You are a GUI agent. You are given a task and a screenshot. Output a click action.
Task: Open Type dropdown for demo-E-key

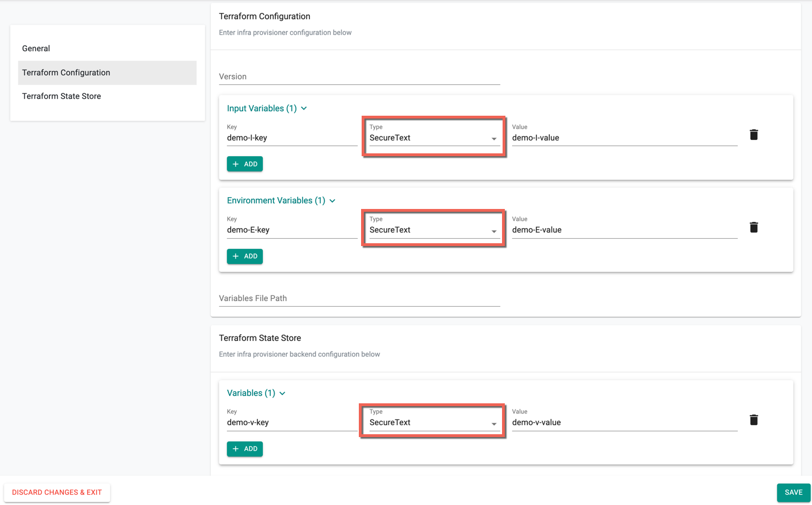[x=434, y=229]
